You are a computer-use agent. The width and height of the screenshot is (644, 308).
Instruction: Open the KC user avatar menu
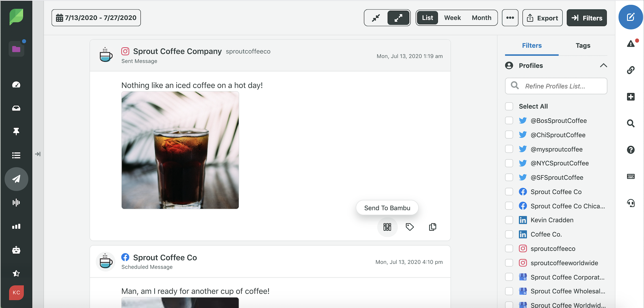point(16,293)
